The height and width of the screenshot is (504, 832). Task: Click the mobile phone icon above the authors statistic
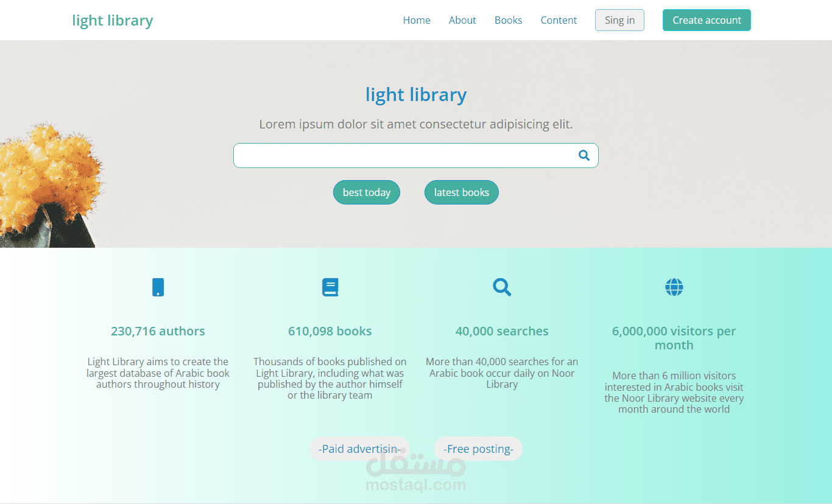[158, 287]
